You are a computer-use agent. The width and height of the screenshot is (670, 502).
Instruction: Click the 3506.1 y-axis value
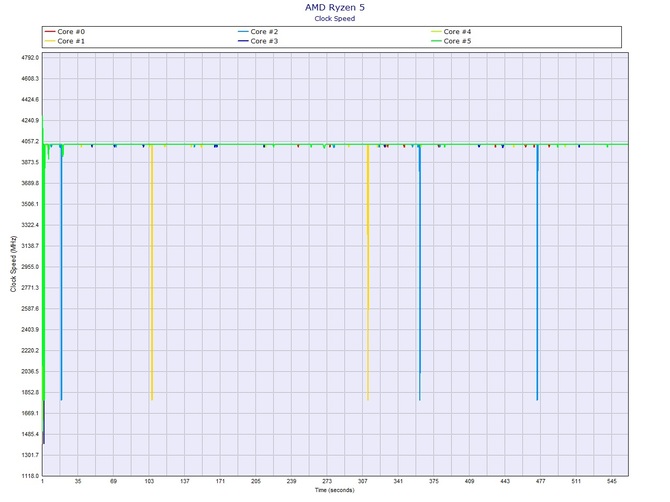click(30, 204)
